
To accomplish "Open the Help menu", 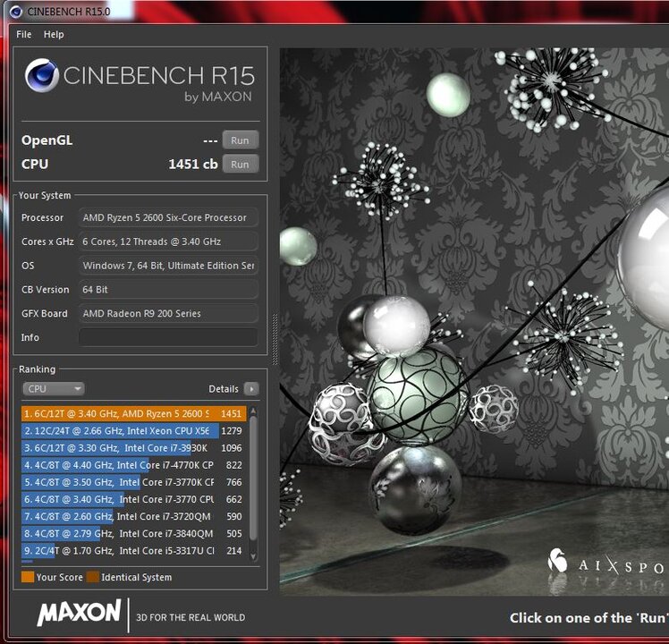I will (x=54, y=35).
